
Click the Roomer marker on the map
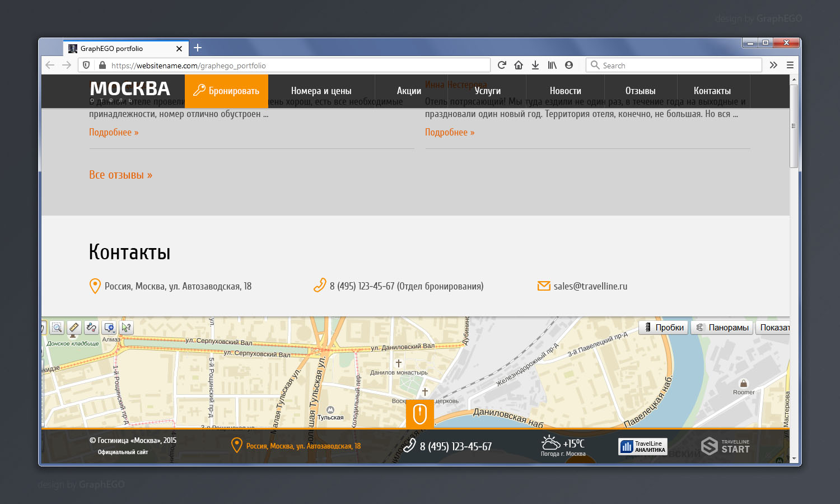tap(744, 384)
